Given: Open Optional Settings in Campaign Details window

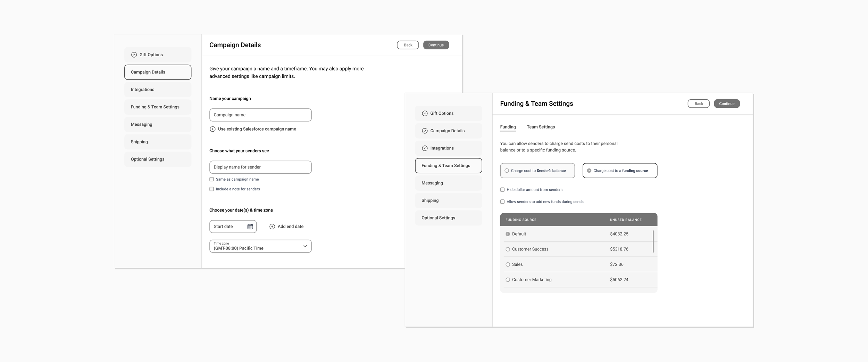Looking at the screenshot, I should click(158, 159).
